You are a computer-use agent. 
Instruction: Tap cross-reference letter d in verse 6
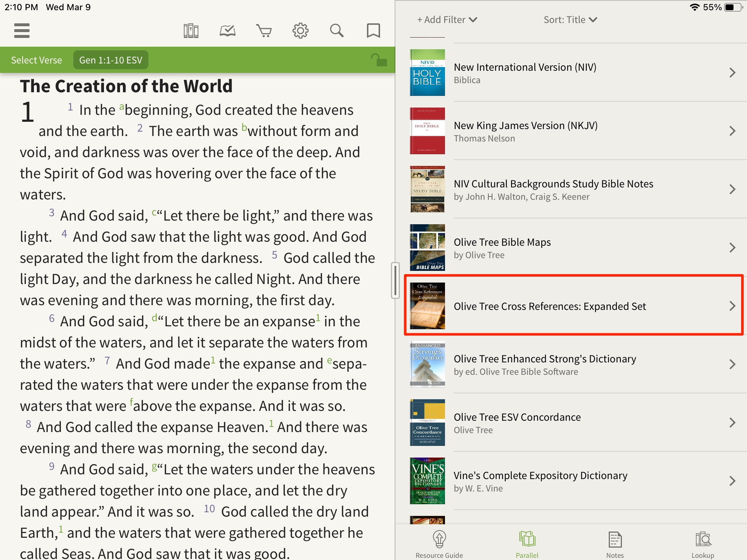pyautogui.click(x=155, y=318)
